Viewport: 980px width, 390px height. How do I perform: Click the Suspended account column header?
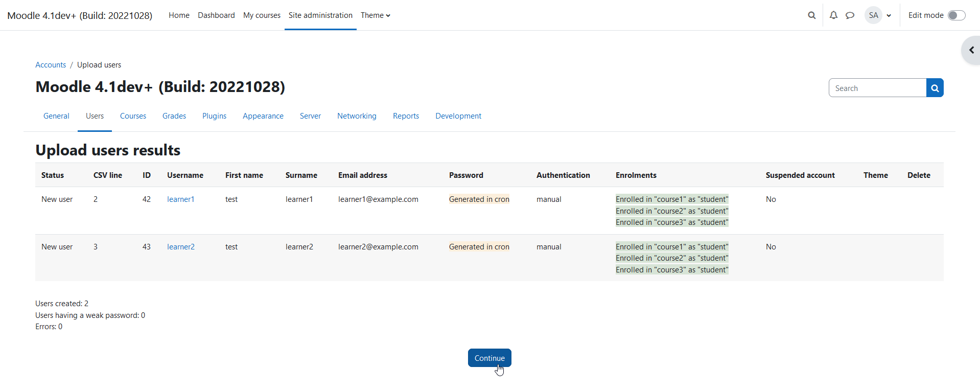pos(800,175)
